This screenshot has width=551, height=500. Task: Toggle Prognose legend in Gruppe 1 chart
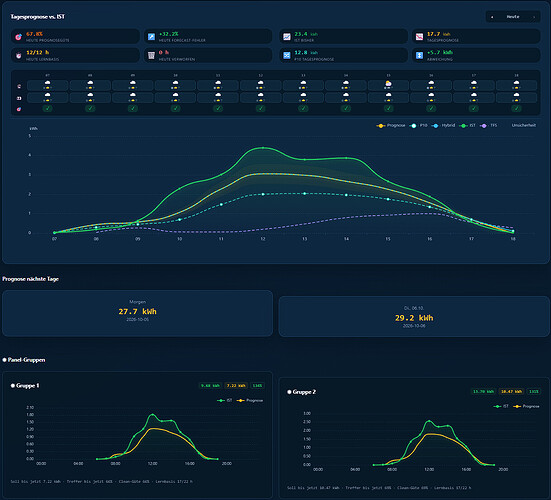(250, 400)
